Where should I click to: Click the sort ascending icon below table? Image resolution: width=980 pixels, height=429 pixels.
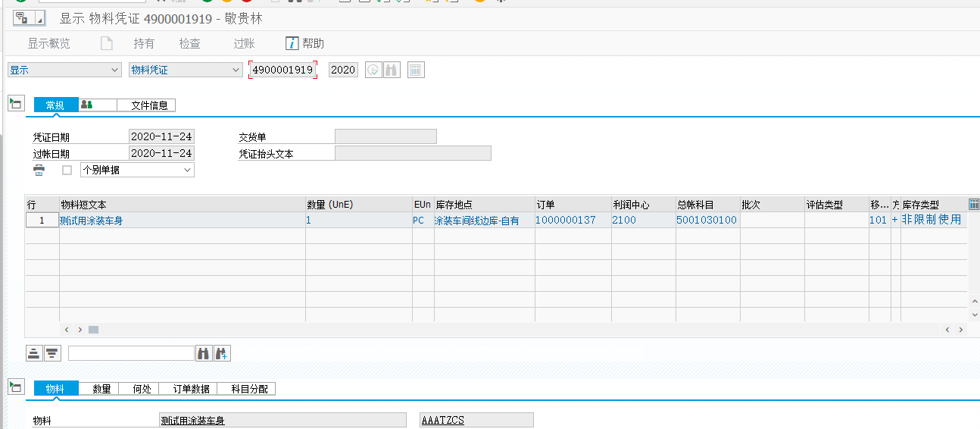coord(34,353)
